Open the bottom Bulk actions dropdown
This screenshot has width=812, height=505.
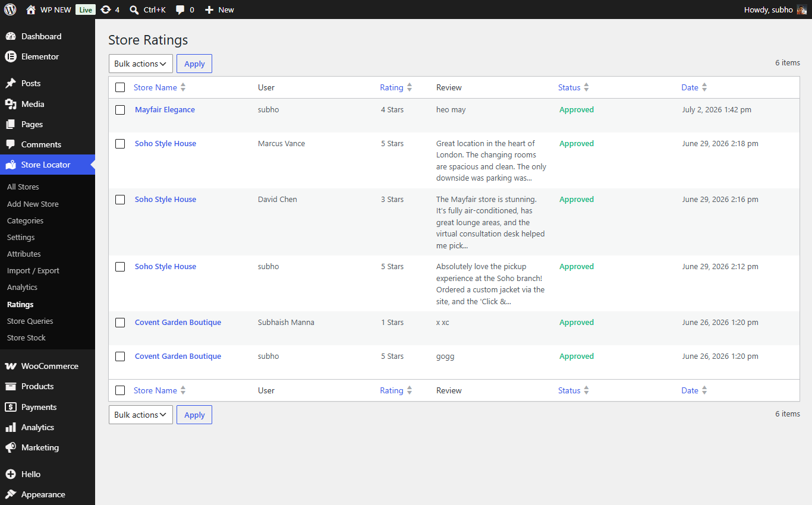pyautogui.click(x=141, y=415)
